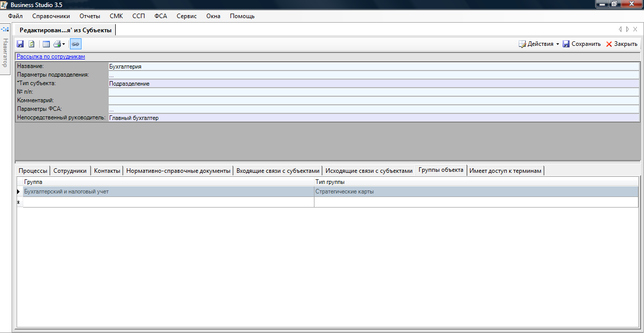Expand the printer dropdown arrow
The height and width of the screenshot is (333, 644).
[x=64, y=44]
